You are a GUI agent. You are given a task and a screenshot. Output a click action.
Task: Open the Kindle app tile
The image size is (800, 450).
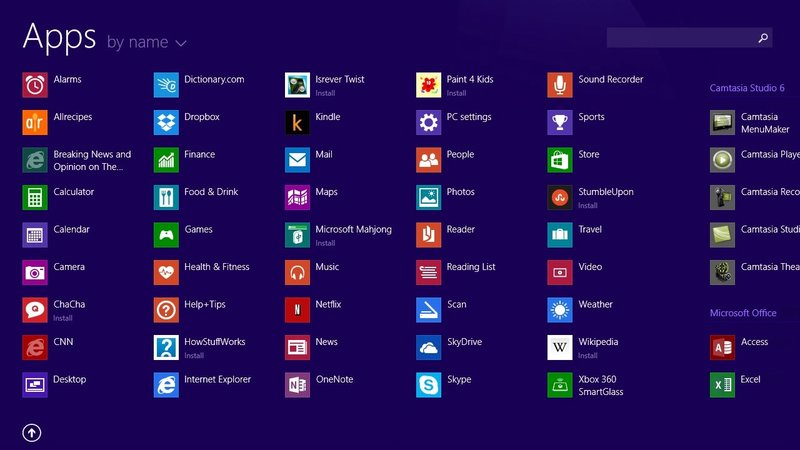click(297, 123)
